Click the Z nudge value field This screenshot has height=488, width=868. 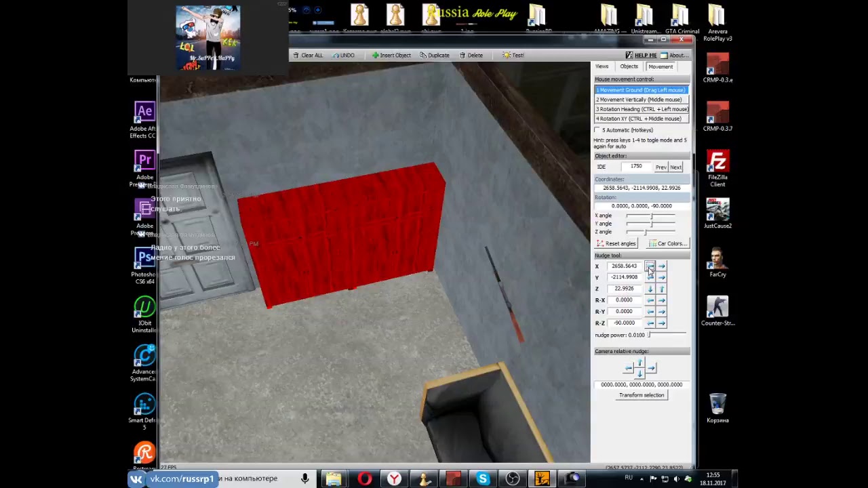[x=624, y=289]
